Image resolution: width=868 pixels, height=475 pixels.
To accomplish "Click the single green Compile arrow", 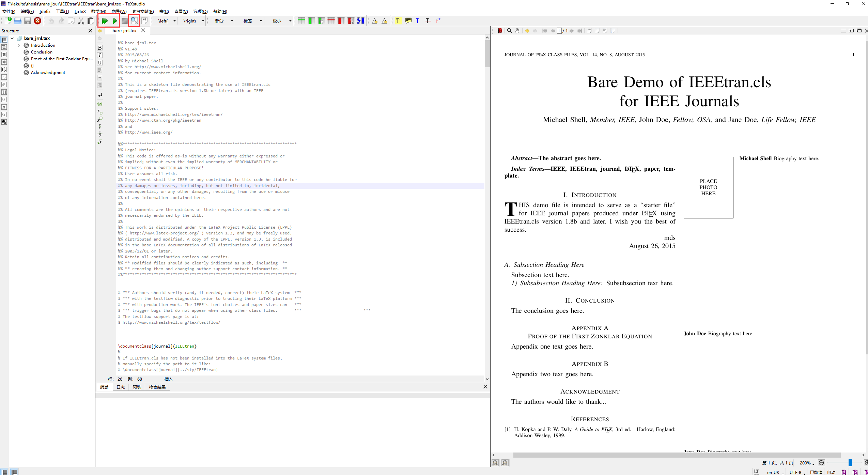I will pos(115,21).
